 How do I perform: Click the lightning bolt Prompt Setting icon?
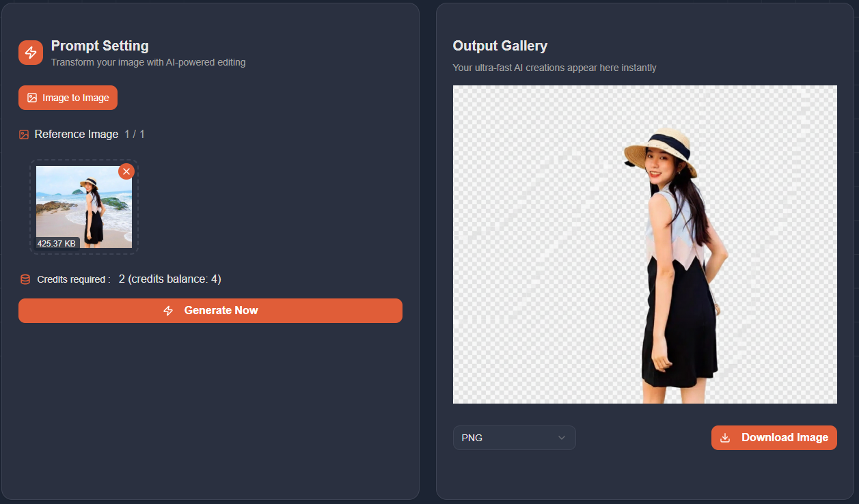31,53
